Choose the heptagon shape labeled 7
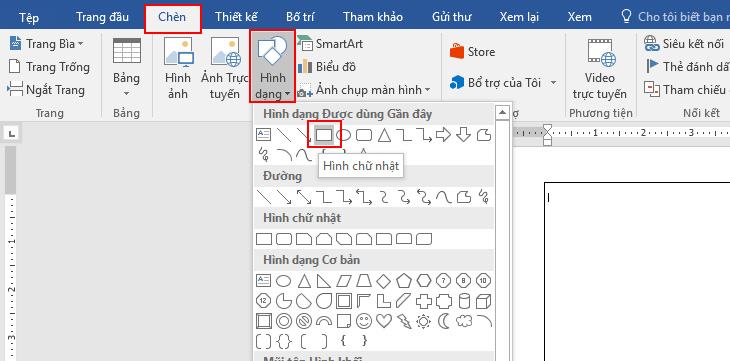This screenshot has width=730, height=361. coord(443,281)
